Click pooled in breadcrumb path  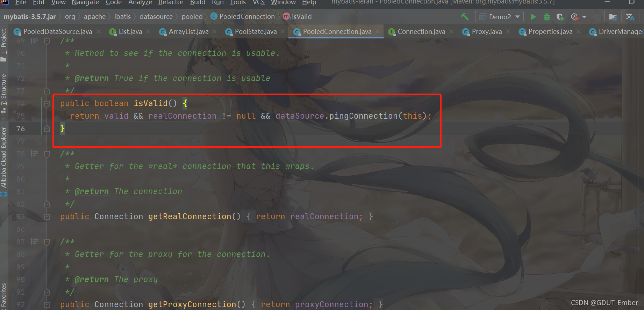(192, 16)
